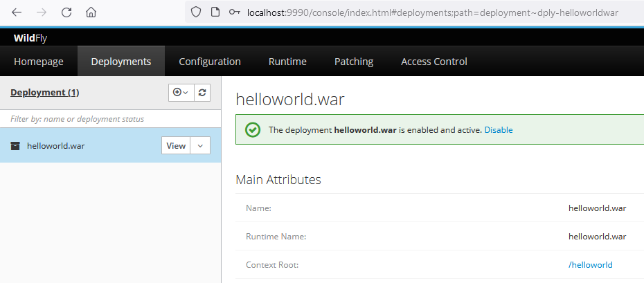
Task: Open the /helloworld context root link
Action: [590, 265]
